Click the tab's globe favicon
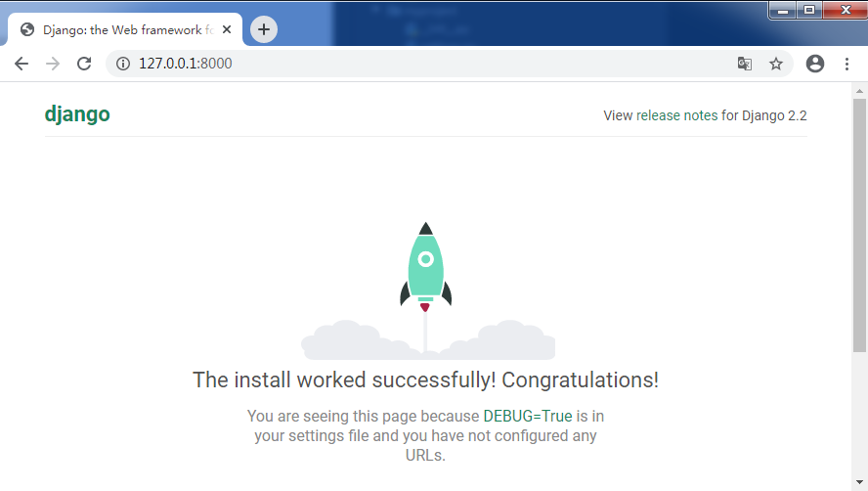The height and width of the screenshot is (491, 868). (27, 29)
